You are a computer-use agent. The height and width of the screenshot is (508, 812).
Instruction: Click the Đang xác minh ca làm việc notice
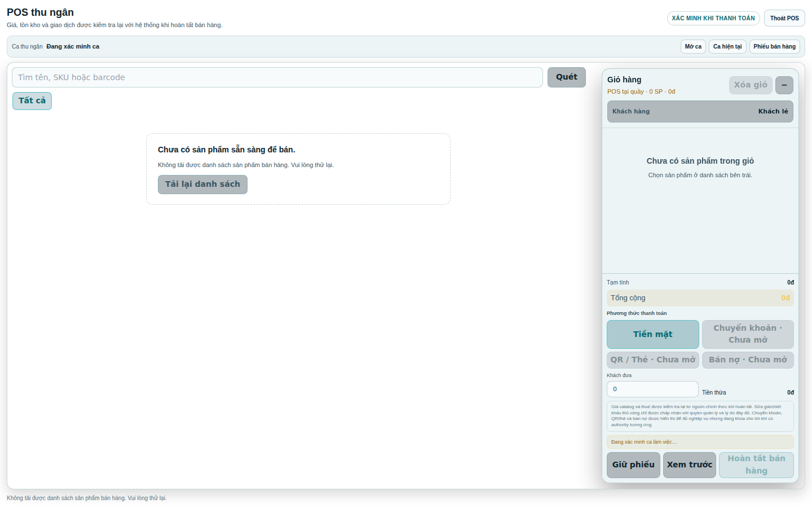pyautogui.click(x=700, y=442)
